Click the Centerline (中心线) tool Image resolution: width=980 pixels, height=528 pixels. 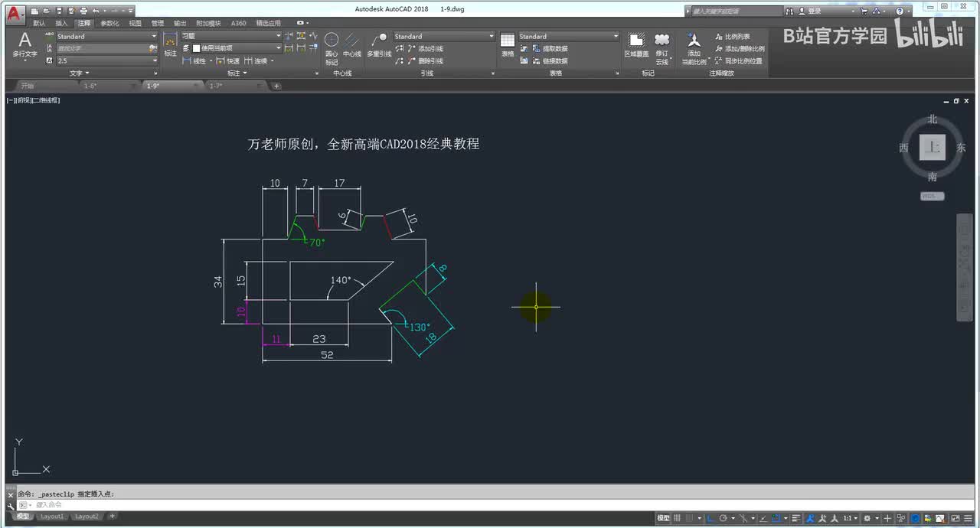(x=352, y=44)
